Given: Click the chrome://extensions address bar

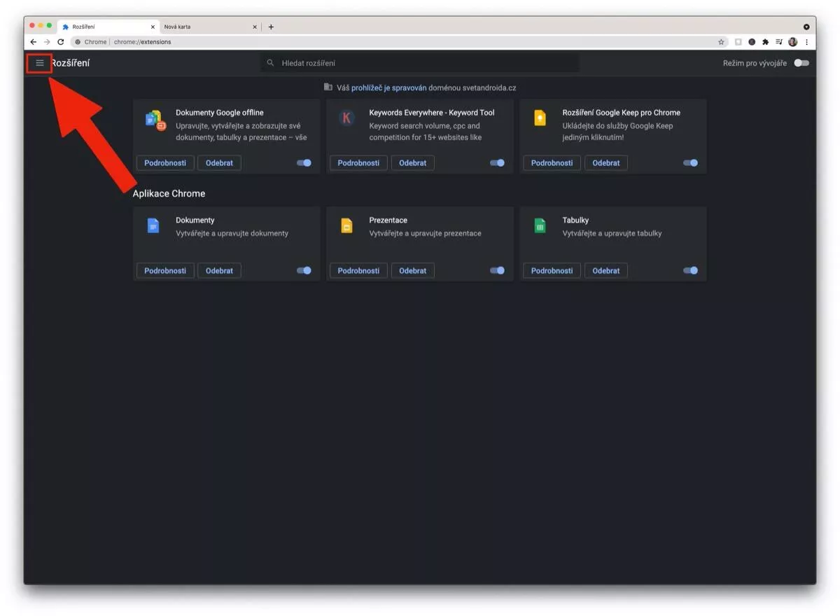Looking at the screenshot, I should coord(399,42).
